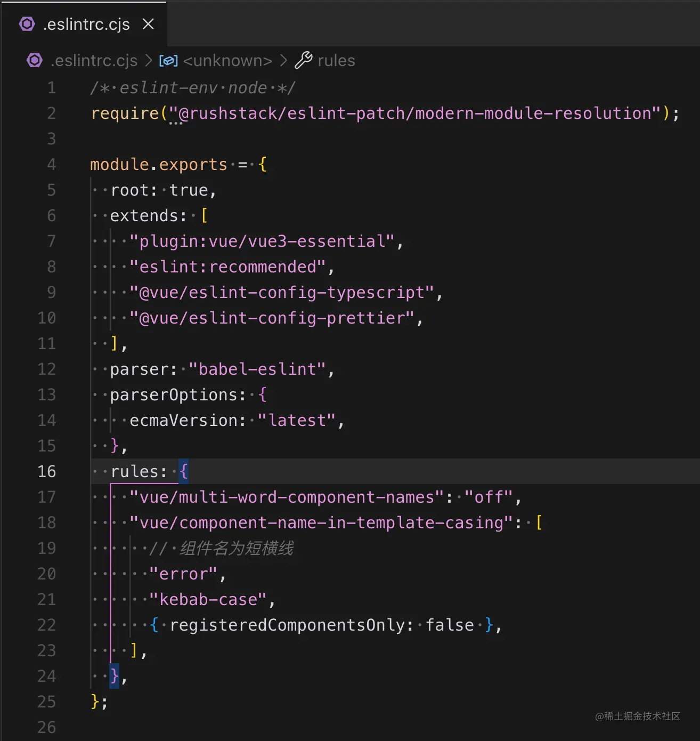Click the Chinese comment on line 19
700x741 pixels.
237,548
